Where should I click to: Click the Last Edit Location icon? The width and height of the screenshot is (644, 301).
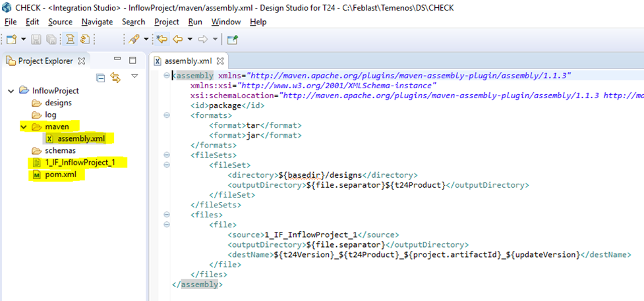pyautogui.click(x=162, y=40)
